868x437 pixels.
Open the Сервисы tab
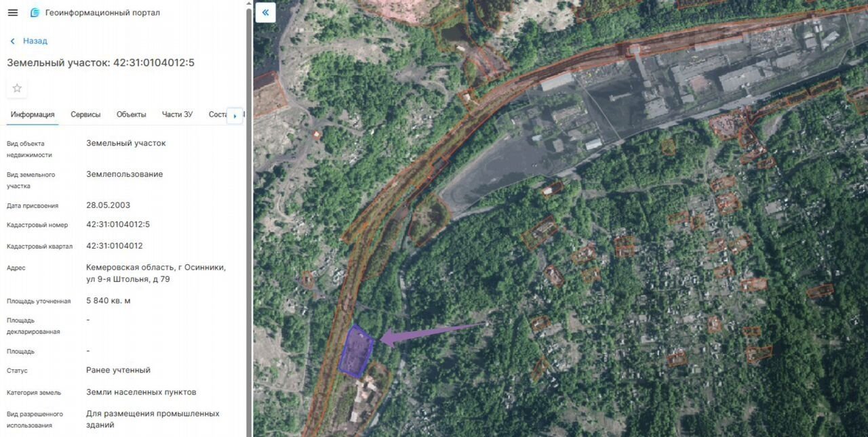85,115
